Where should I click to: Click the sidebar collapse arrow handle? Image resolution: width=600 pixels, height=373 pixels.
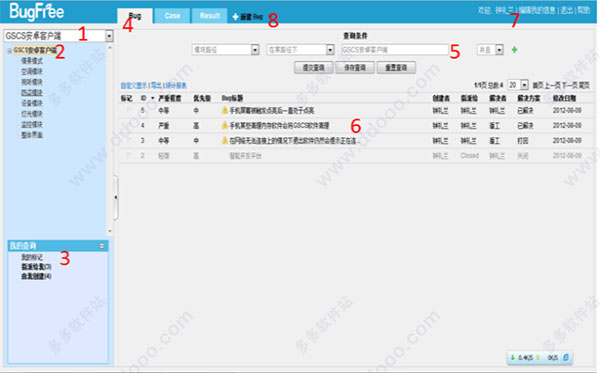(116, 197)
